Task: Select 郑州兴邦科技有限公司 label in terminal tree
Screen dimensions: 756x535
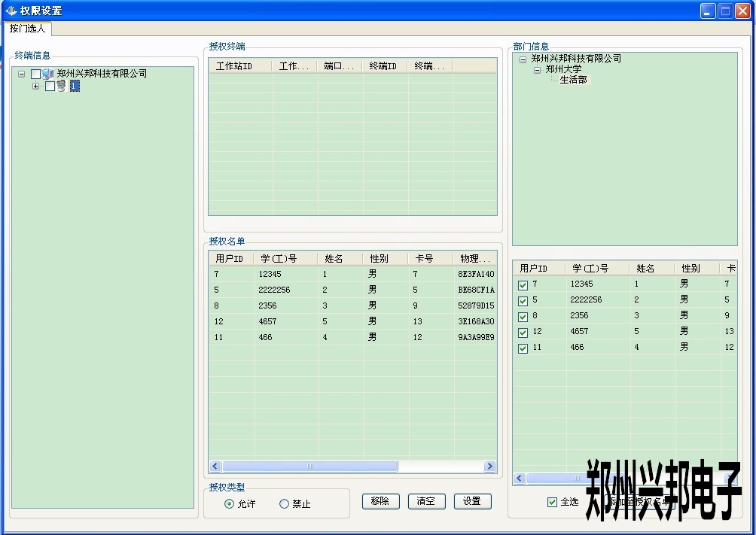Action: (x=102, y=73)
